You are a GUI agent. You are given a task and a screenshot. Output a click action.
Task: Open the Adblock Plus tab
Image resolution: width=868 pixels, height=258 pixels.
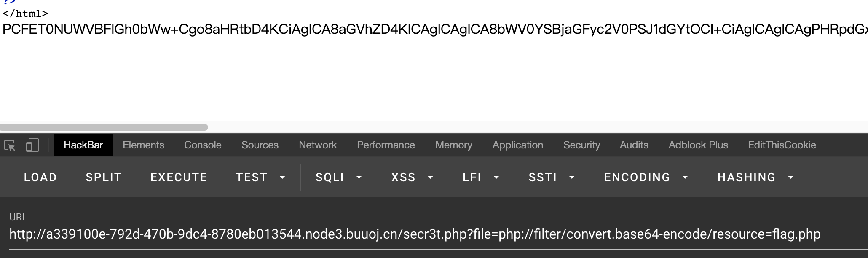pos(698,145)
